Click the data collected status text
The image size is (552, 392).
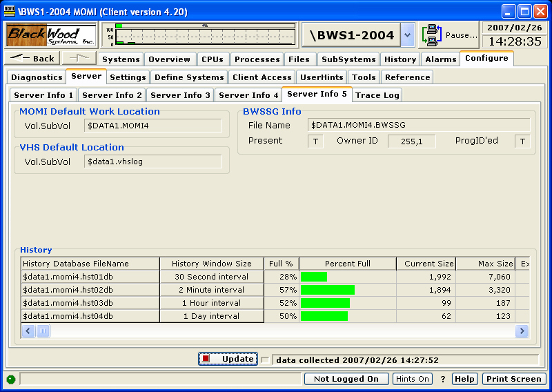357,360
